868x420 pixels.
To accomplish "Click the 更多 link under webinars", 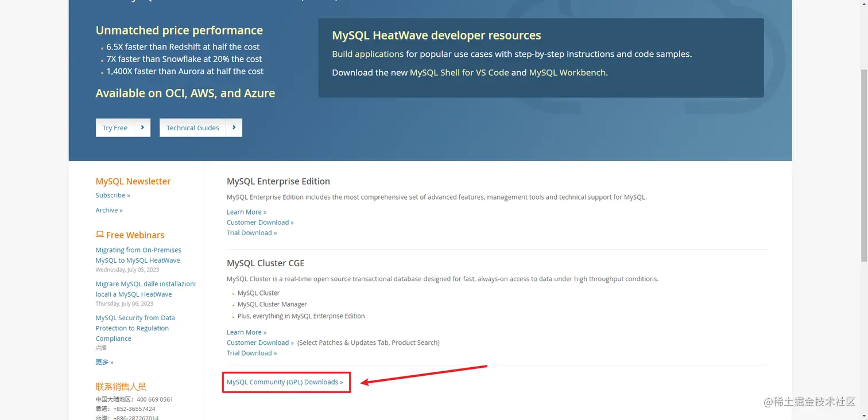I will 104,362.
